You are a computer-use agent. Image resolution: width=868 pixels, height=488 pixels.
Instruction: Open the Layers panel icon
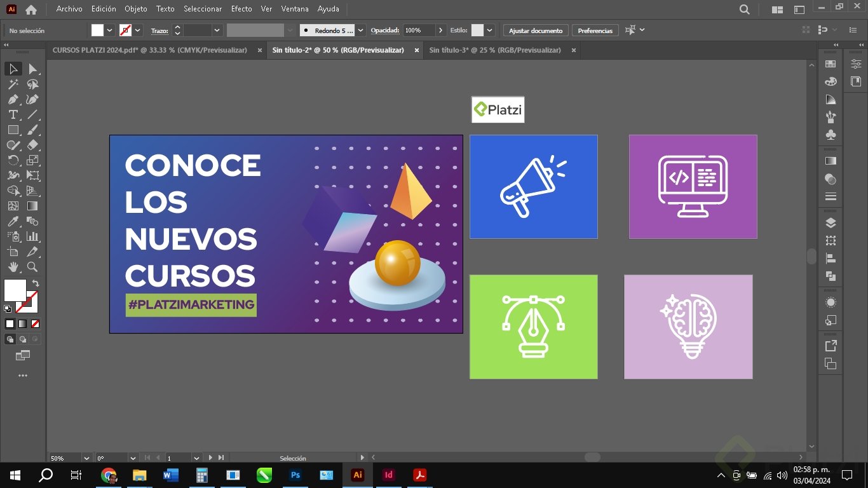831,223
